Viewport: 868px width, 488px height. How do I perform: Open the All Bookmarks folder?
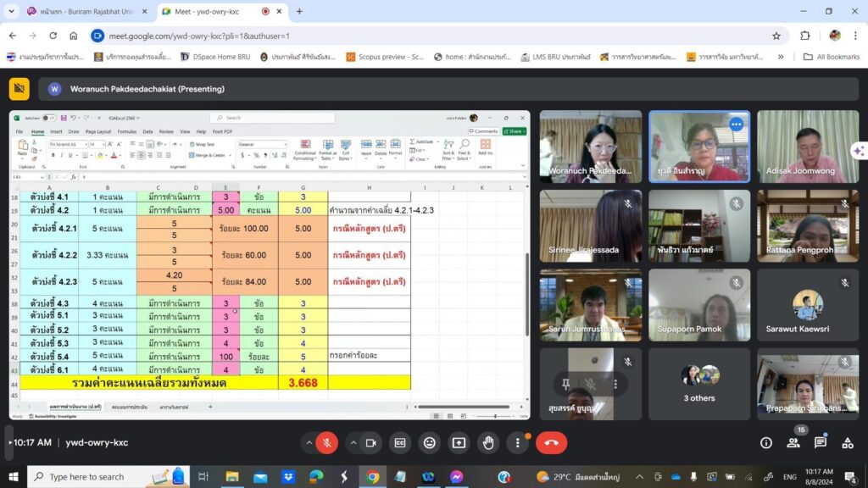coord(832,57)
